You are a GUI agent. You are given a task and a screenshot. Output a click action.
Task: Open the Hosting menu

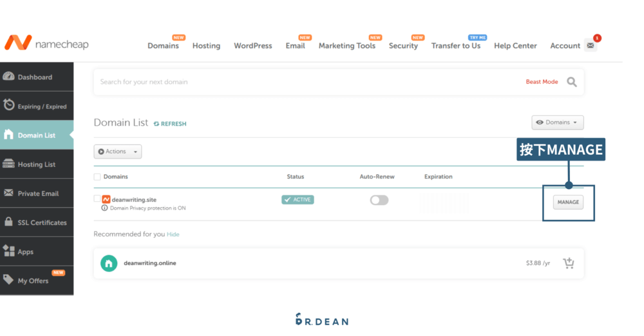coord(206,46)
